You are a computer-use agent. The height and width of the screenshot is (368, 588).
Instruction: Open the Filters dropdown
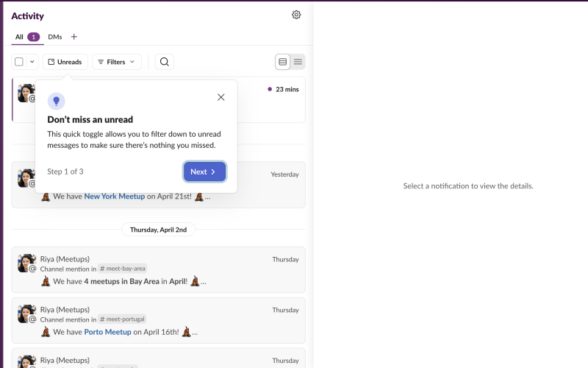click(116, 62)
